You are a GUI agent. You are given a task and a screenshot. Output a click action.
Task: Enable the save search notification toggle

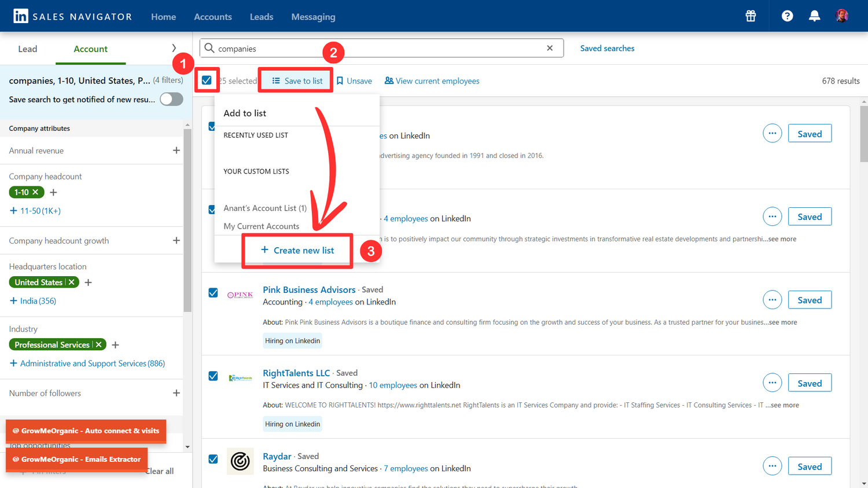point(171,99)
